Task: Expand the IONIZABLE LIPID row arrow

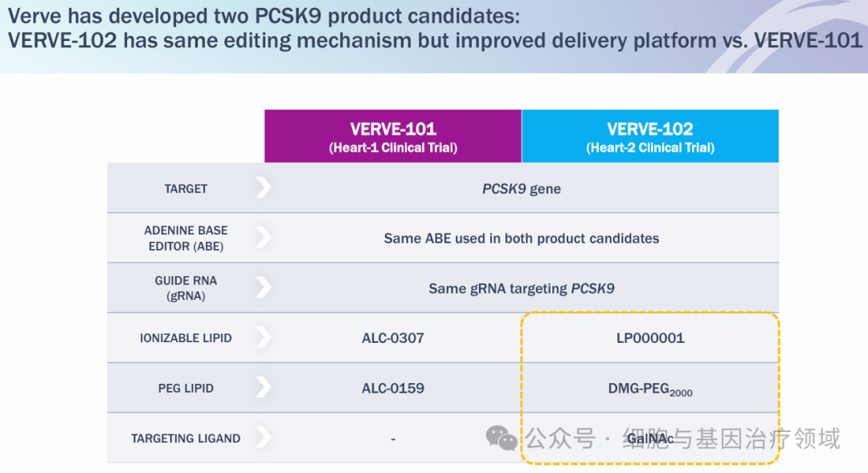Action: (263, 337)
